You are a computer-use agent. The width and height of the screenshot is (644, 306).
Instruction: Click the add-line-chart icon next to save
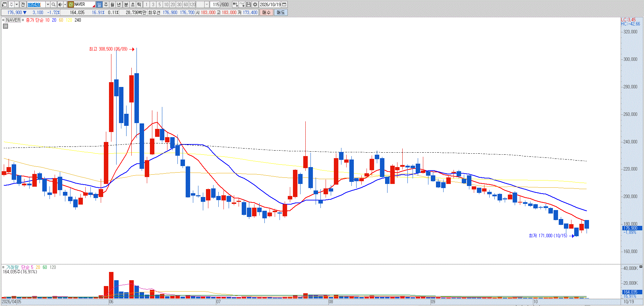242,4
